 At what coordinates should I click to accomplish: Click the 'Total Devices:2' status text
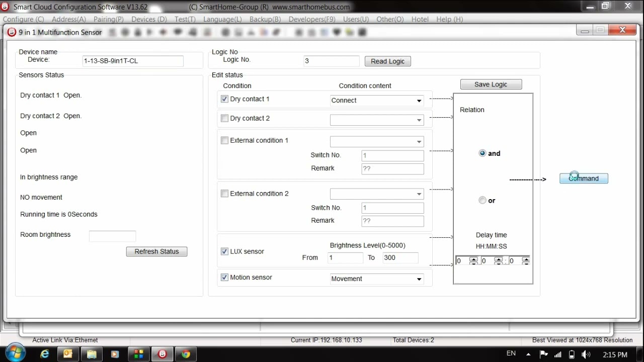tap(414, 340)
